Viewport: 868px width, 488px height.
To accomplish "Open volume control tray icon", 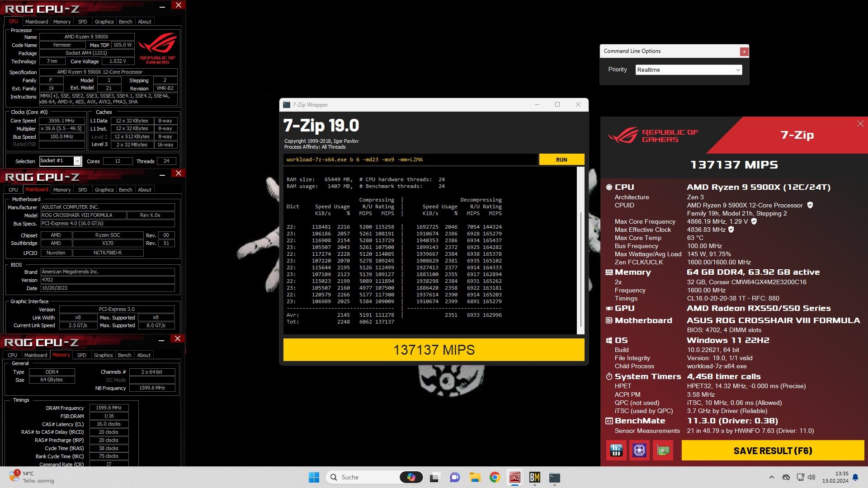I will point(811,477).
